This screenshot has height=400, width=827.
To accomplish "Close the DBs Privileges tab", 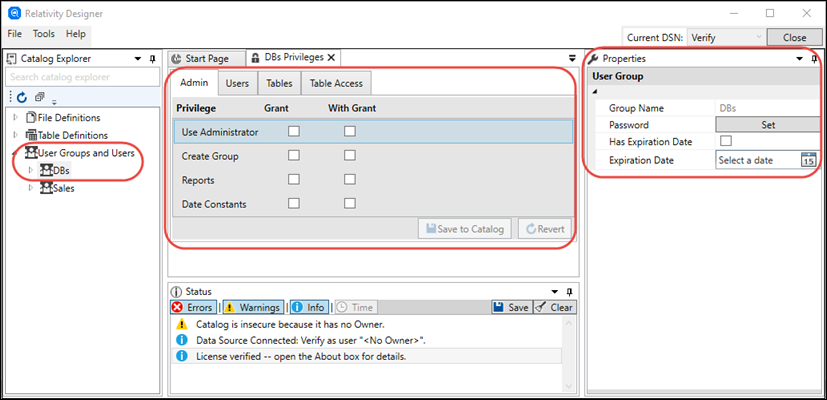I will click(x=331, y=58).
